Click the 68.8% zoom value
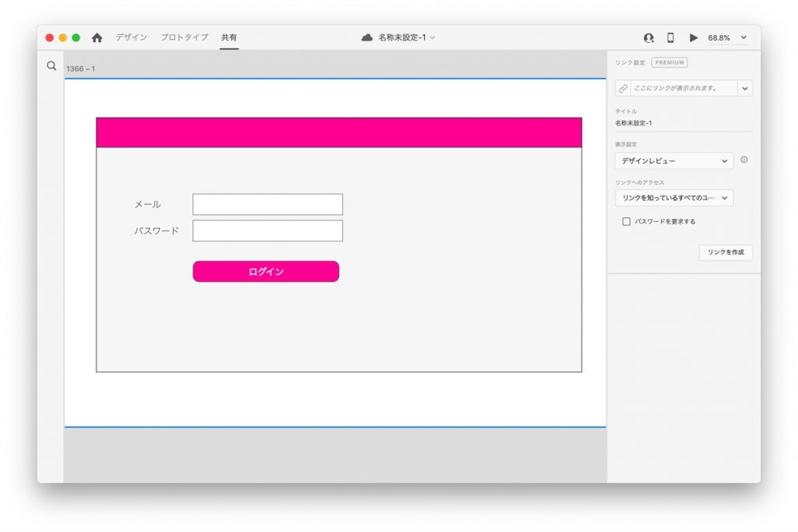 [719, 37]
